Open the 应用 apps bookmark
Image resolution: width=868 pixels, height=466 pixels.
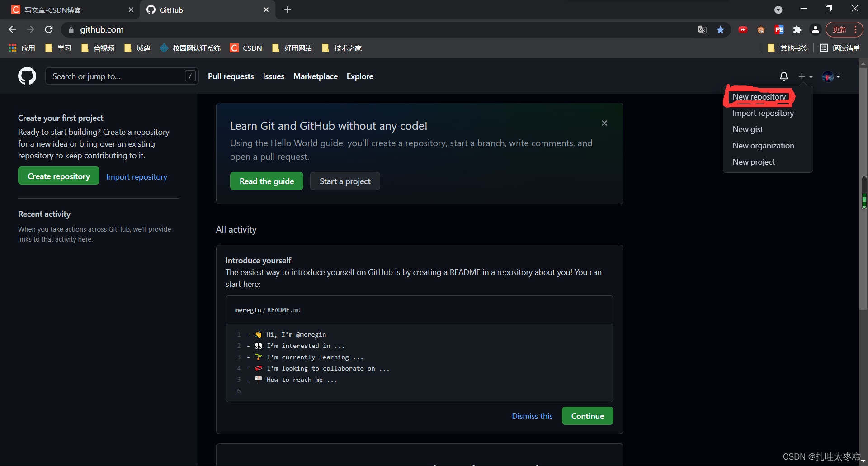pos(22,48)
